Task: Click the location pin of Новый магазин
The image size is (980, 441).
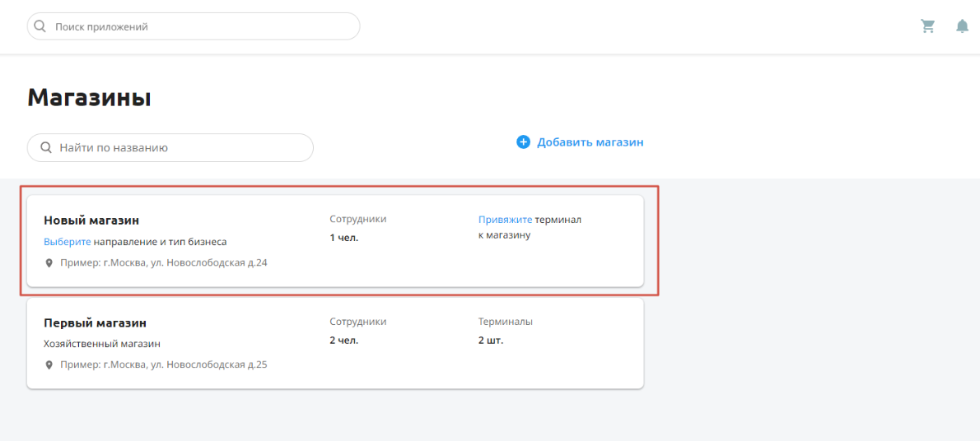Action: click(49, 263)
